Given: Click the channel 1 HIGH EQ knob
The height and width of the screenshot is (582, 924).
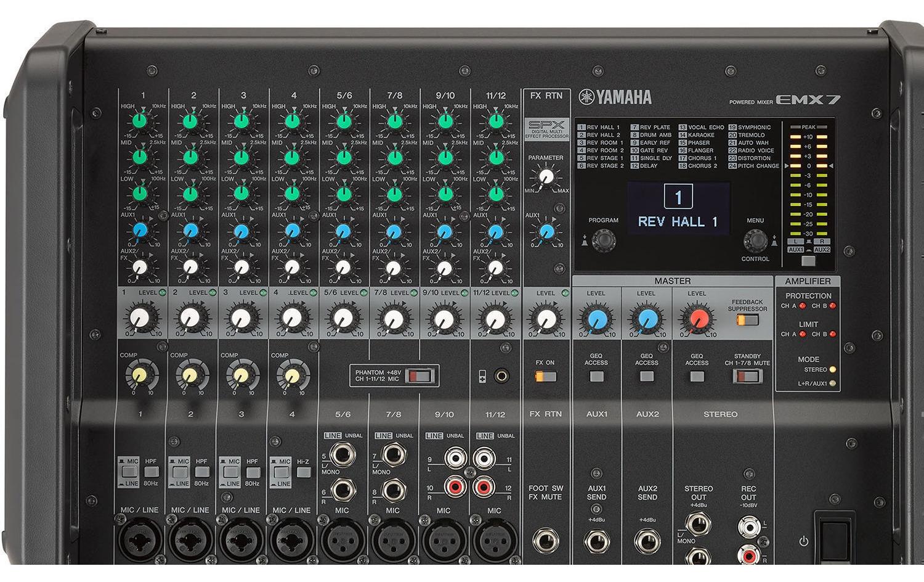Looking at the screenshot, I should (140, 121).
